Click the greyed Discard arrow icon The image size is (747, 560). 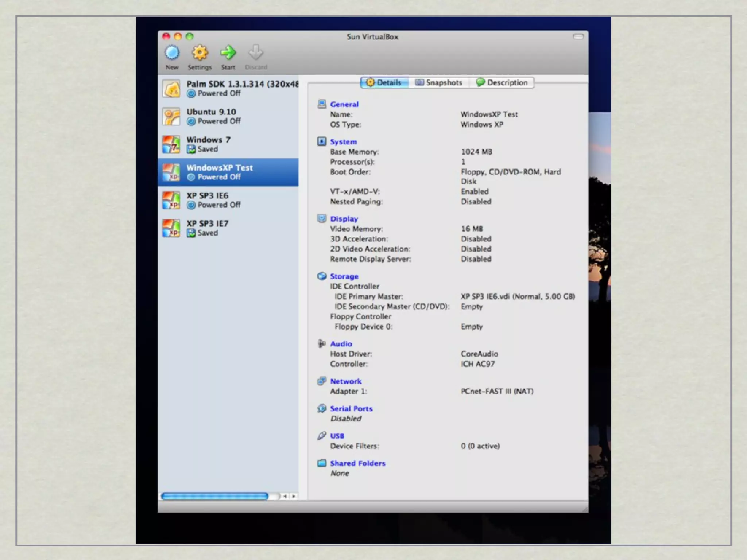(x=256, y=53)
